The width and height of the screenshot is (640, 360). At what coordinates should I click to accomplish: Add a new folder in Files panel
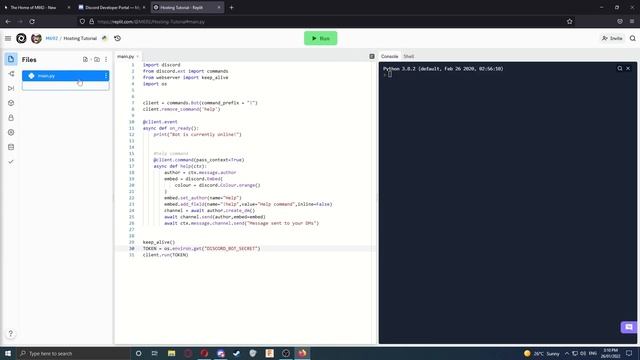tap(97, 60)
